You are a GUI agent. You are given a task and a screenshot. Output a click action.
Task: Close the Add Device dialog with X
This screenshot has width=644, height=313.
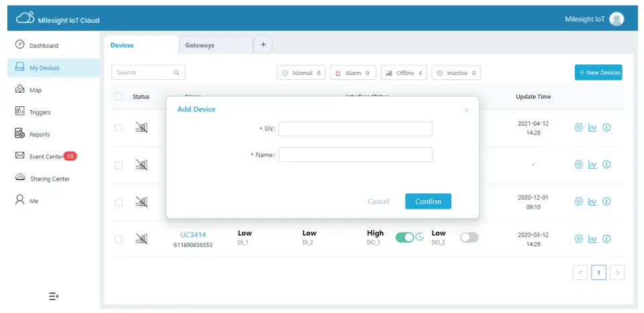pyautogui.click(x=466, y=109)
